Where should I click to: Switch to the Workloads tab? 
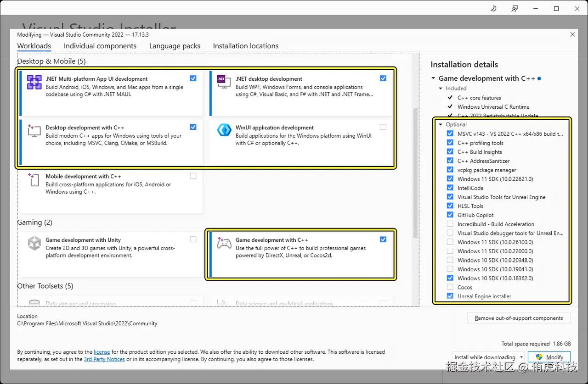tap(34, 46)
